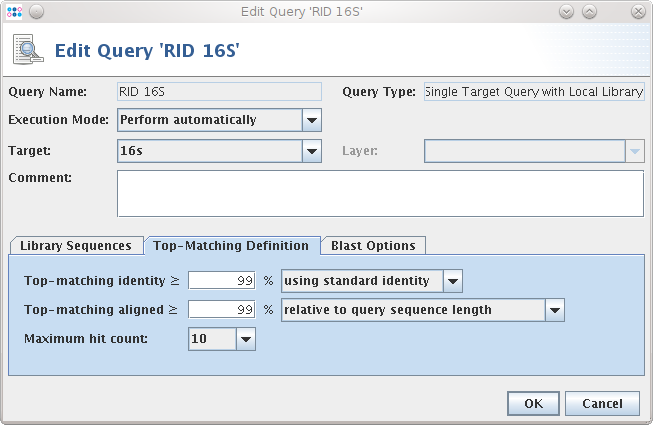Screen dimensions: 653x425
Task: Expand the relative to query length dropdown
Action: 555,310
